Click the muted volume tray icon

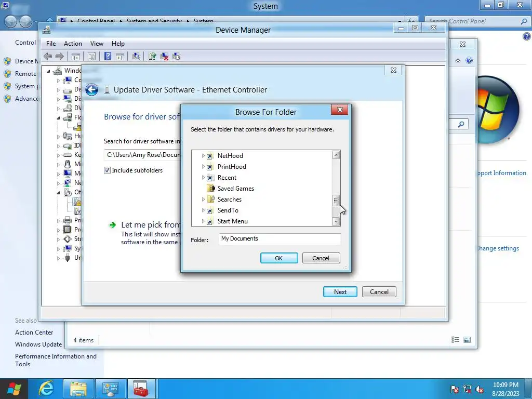point(480,389)
